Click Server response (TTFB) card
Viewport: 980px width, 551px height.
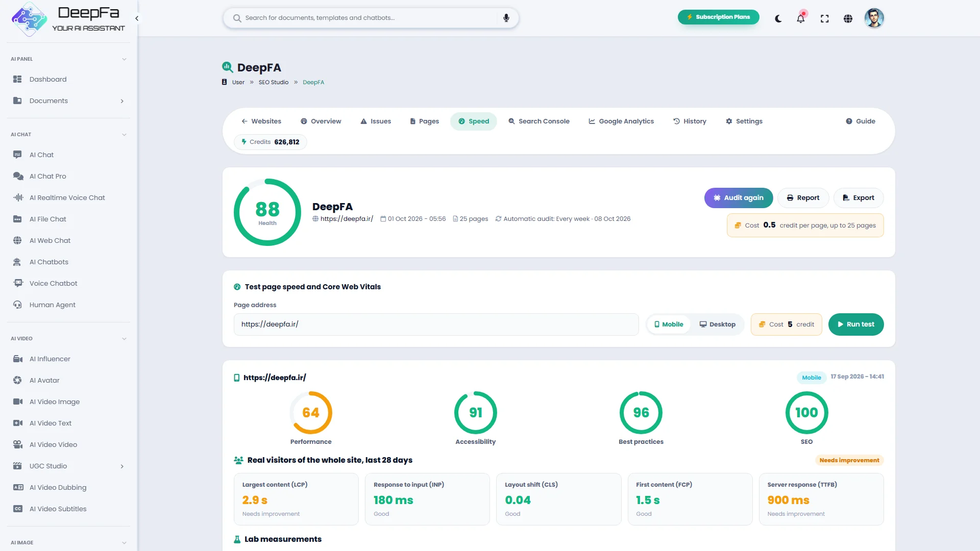coord(821,499)
